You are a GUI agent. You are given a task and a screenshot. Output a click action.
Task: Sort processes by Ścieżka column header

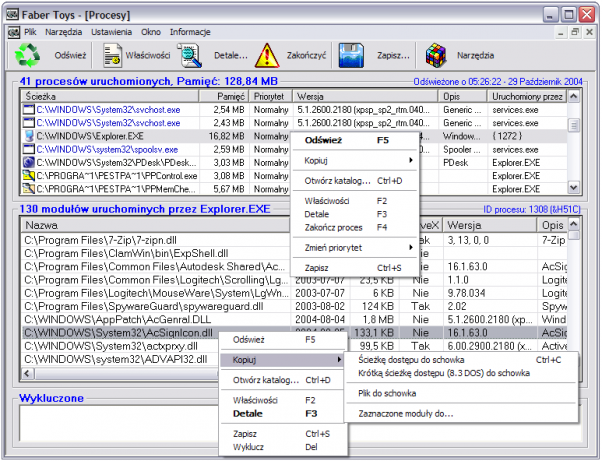pyautogui.click(x=110, y=96)
